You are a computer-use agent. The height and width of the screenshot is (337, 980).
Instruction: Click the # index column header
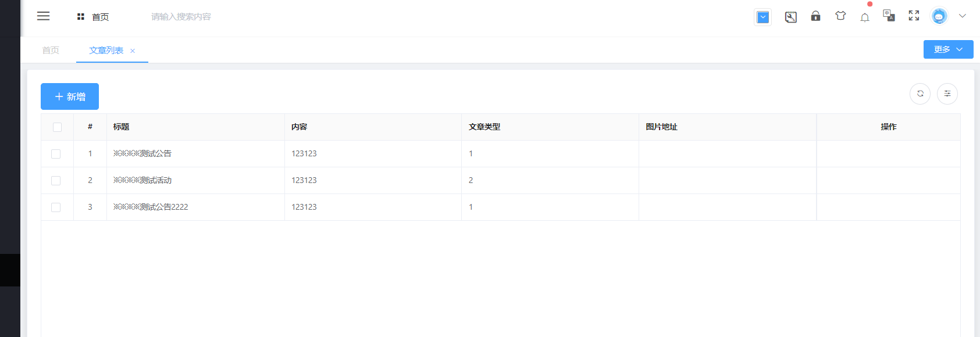point(90,127)
